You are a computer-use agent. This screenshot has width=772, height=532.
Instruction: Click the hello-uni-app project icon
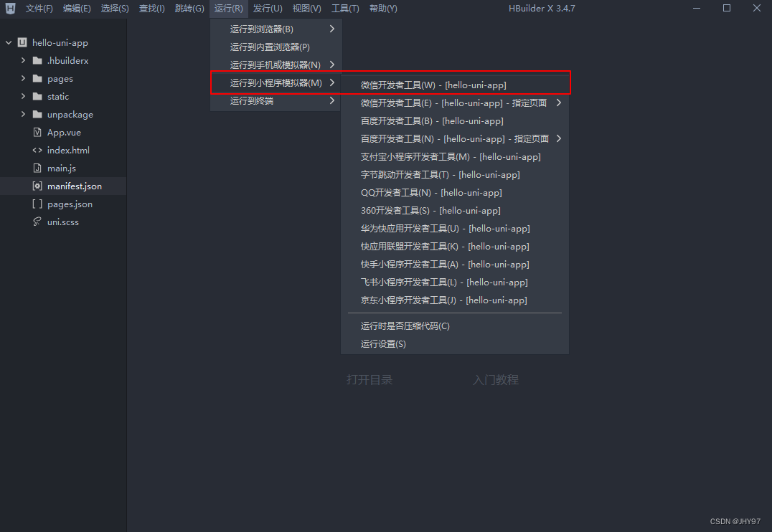[x=22, y=43]
